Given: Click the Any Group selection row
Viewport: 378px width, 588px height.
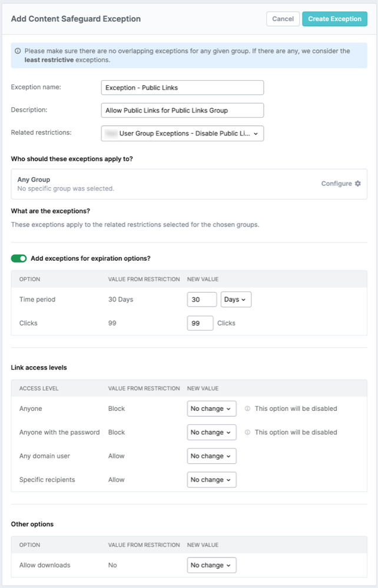Looking at the screenshot, I should tap(118, 183).
